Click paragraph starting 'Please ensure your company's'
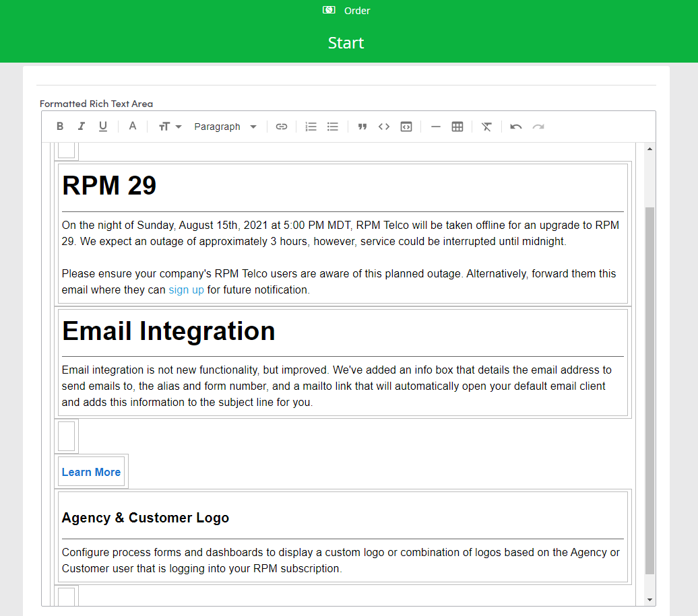This screenshot has height=616, width=698. tap(339, 281)
